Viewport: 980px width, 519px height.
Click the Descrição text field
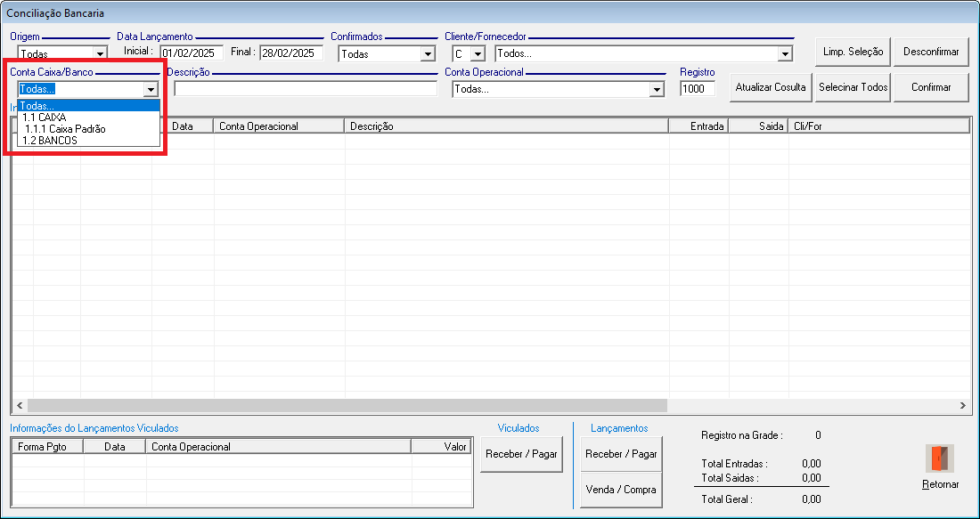click(x=306, y=89)
